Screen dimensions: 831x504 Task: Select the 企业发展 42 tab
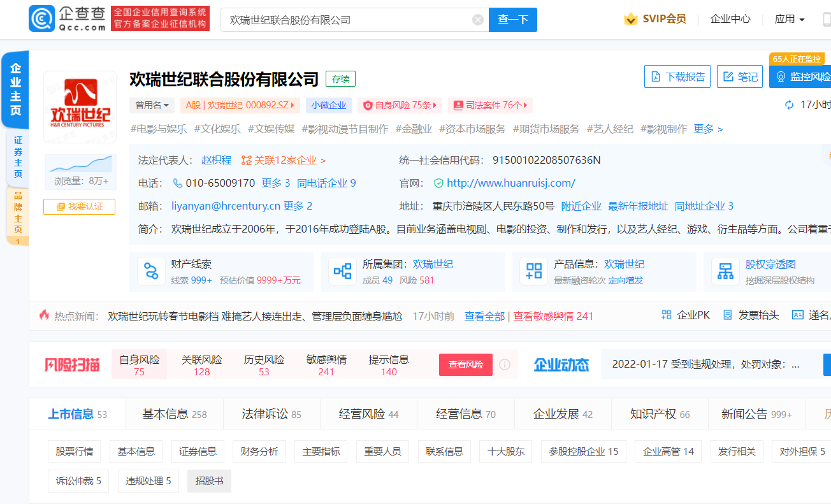click(x=563, y=414)
